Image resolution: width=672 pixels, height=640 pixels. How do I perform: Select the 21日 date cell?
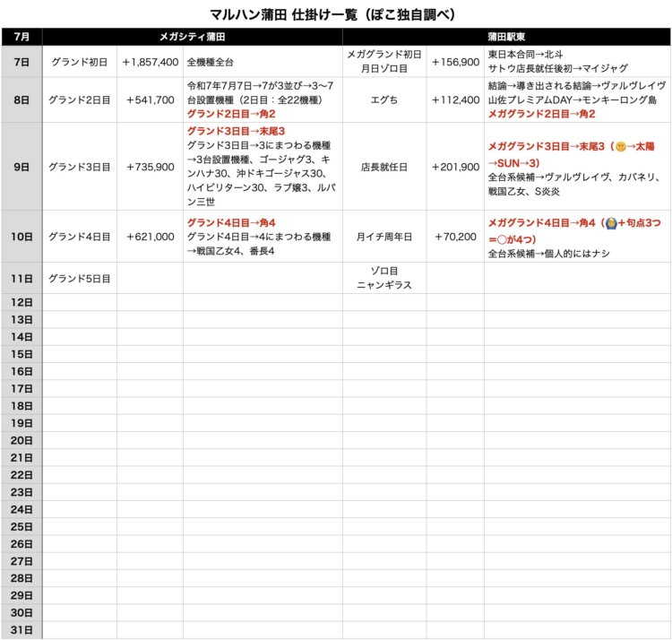tap(22, 457)
